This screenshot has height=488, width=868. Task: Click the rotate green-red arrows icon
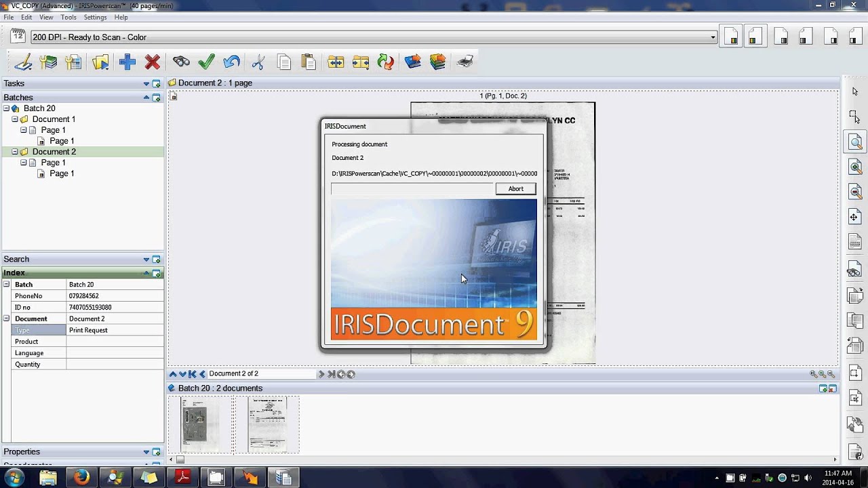[x=386, y=62]
